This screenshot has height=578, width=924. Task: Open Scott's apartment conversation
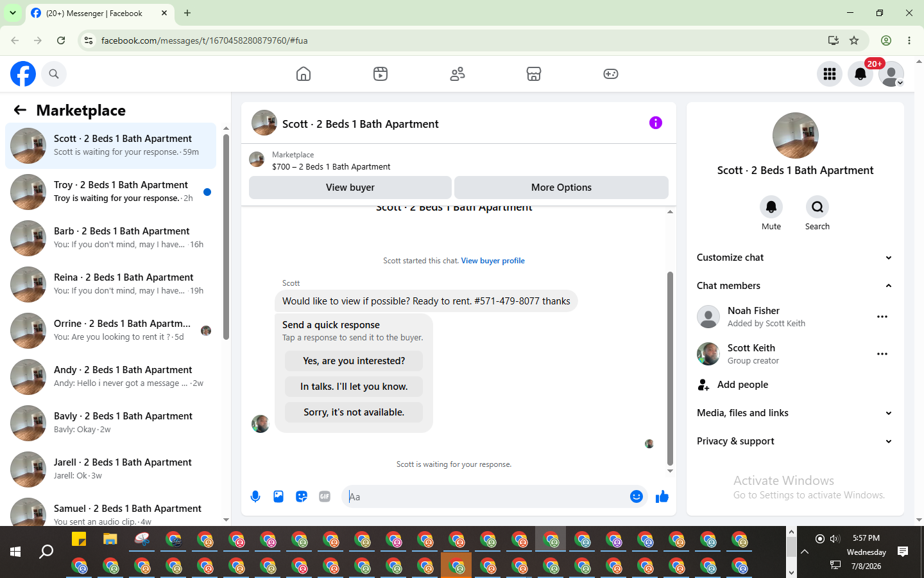pyautogui.click(x=110, y=146)
